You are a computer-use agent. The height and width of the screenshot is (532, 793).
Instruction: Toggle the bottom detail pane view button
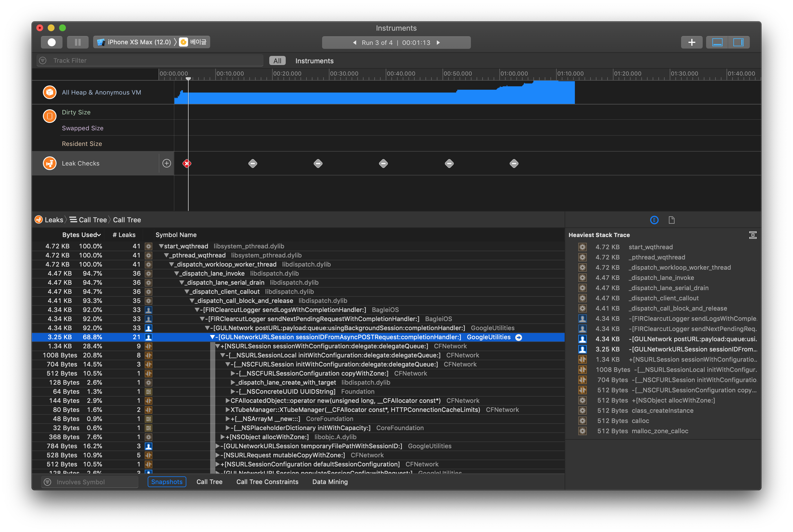point(717,42)
